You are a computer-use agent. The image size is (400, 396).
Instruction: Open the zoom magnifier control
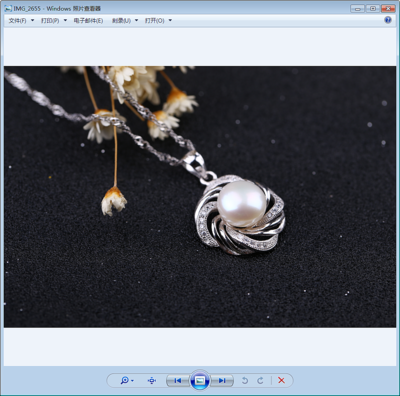click(x=127, y=380)
